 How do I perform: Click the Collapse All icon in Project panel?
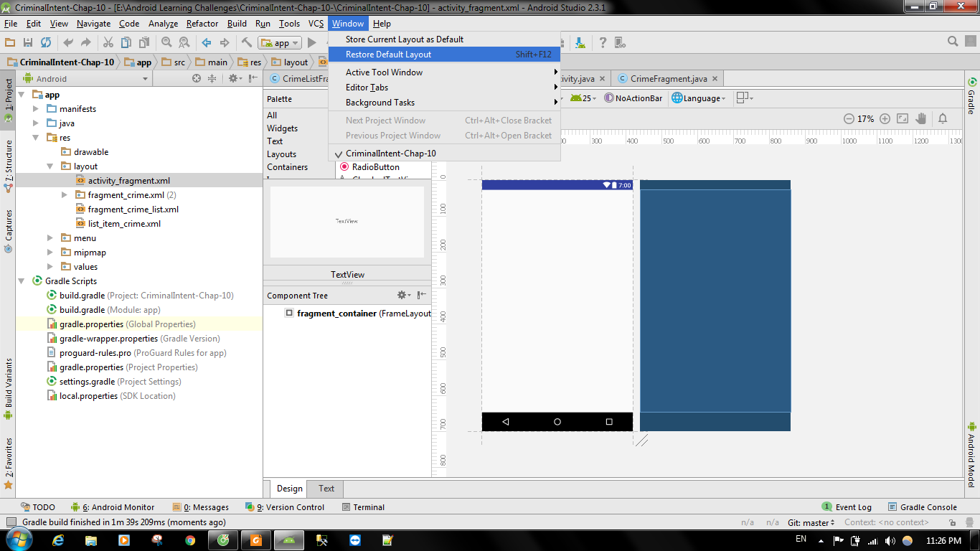point(212,79)
